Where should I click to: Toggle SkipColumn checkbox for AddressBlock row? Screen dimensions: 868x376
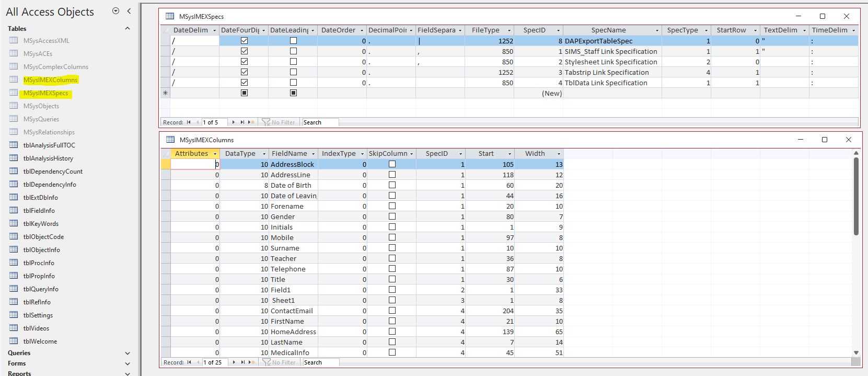point(392,164)
